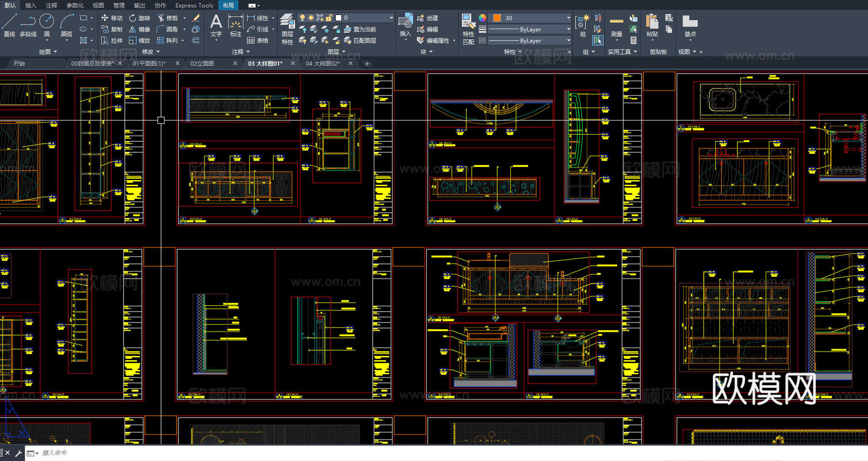
Task: Click the Scale (缩放) tool
Action: click(x=139, y=41)
